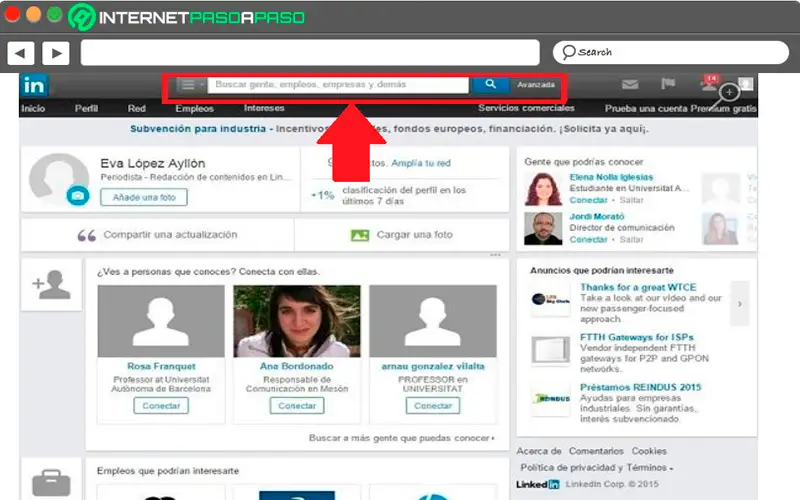Open Rosa Franquet placeholder photo
This screenshot has width=800, height=500.
[161, 321]
